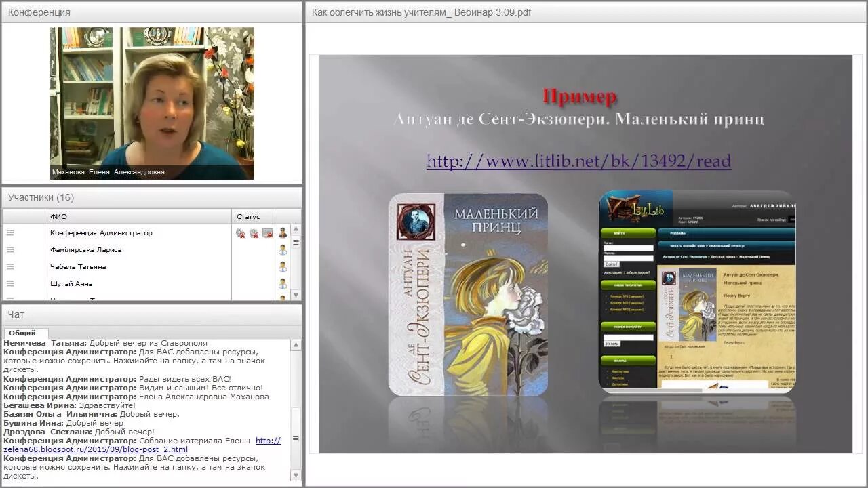This screenshot has width=868, height=488.
Task: Click chat message from Бегашева Ирина
Action: (x=70, y=405)
